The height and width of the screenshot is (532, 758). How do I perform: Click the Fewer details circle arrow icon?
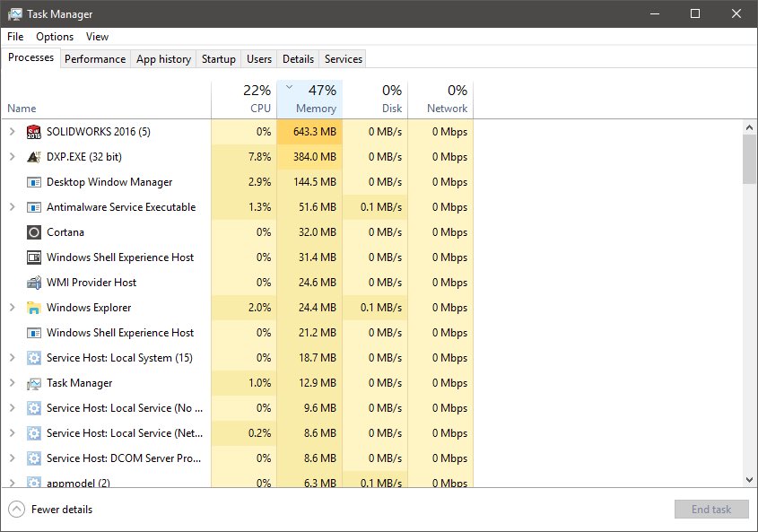point(16,510)
